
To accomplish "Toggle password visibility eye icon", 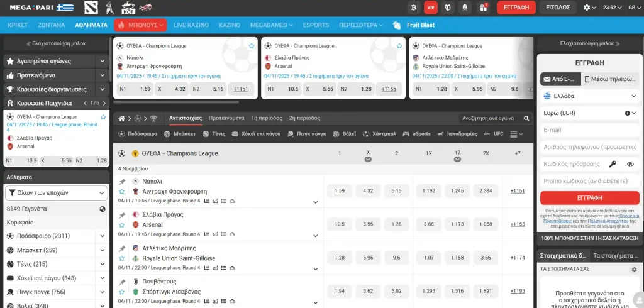I will [630, 164].
